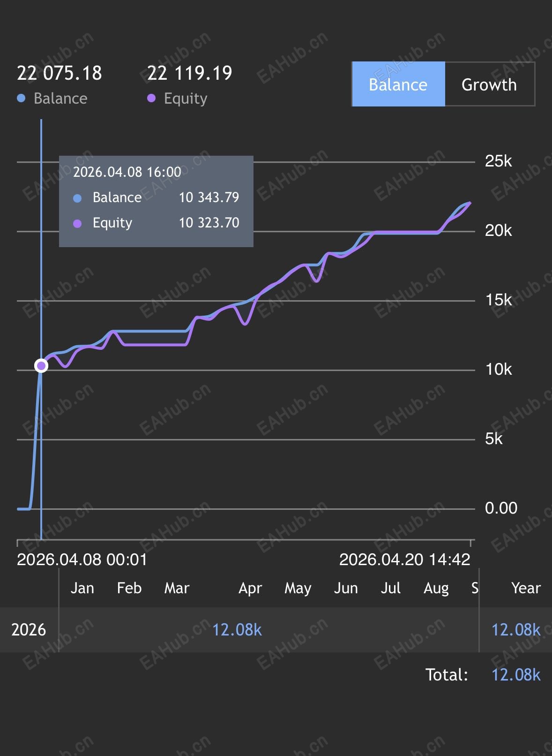Select the 2026 year row label
This screenshot has height=756, width=552.
pyautogui.click(x=29, y=630)
